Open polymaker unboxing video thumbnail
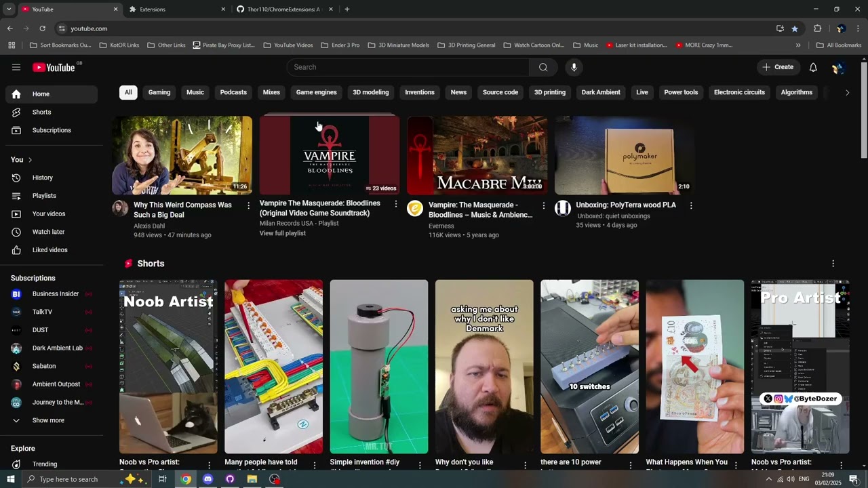 click(625, 155)
